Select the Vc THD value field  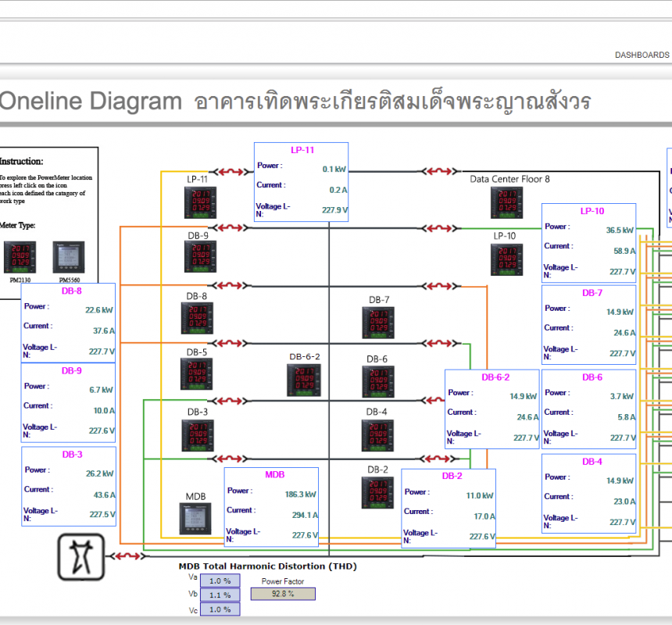[x=220, y=609]
